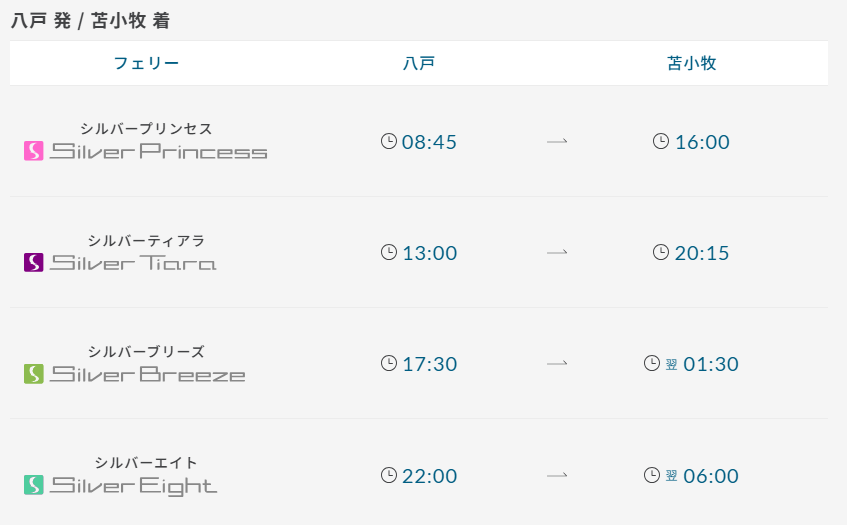Click the purple Silver Tiara logo icon

click(x=33, y=262)
